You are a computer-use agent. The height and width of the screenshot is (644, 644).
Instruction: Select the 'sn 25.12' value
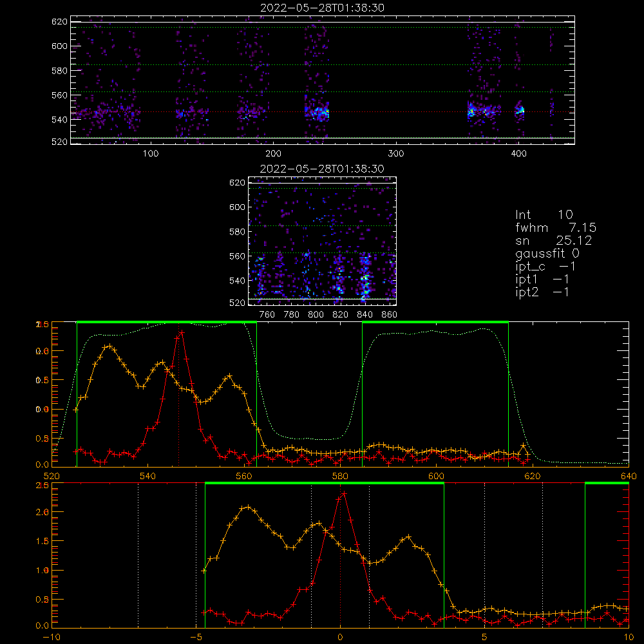pos(554,240)
